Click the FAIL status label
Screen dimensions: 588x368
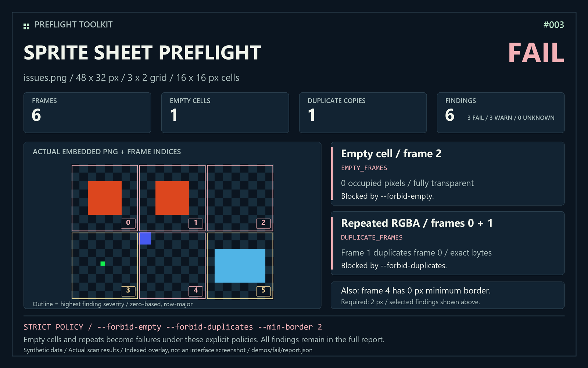pyautogui.click(x=536, y=53)
